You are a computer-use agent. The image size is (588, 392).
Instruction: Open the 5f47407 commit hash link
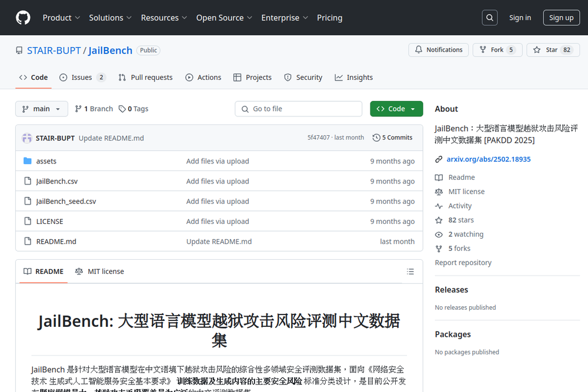tap(318, 138)
